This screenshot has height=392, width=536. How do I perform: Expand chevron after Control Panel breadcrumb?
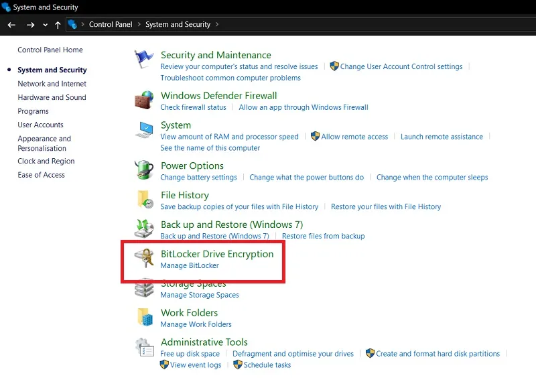point(139,24)
